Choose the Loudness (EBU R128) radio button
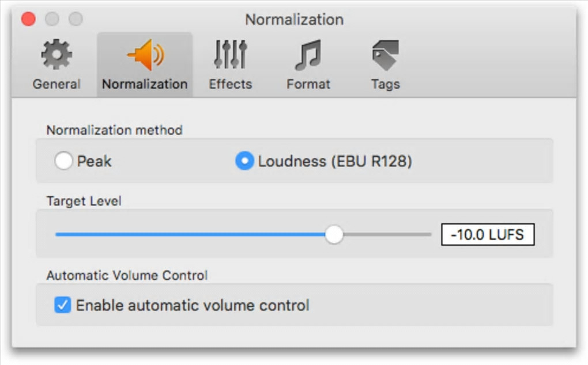Viewport: 588px width, 365px height. (244, 162)
